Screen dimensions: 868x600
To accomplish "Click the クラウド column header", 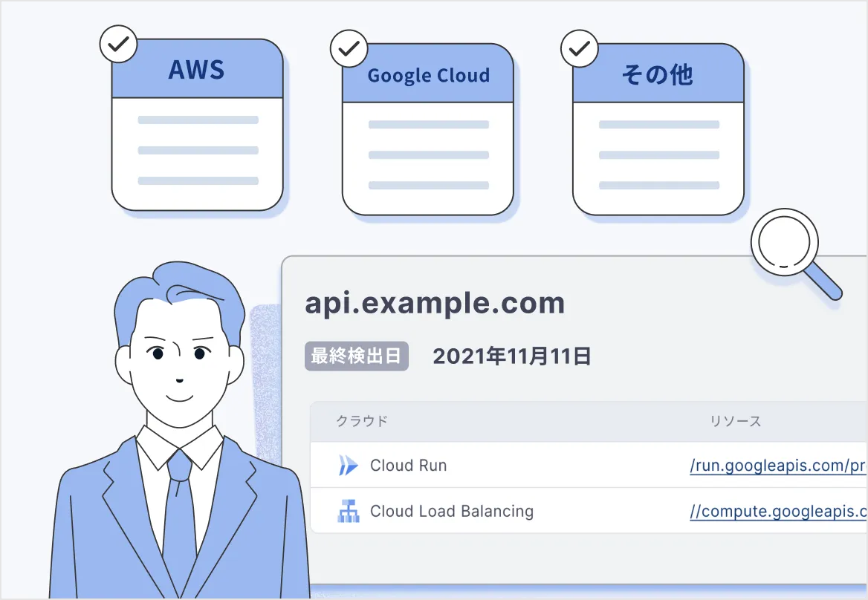I will [362, 421].
